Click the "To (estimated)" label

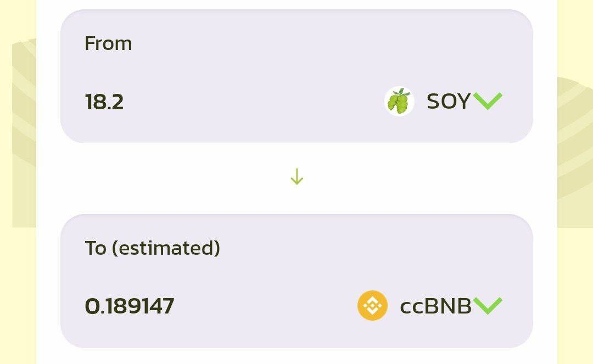point(152,248)
